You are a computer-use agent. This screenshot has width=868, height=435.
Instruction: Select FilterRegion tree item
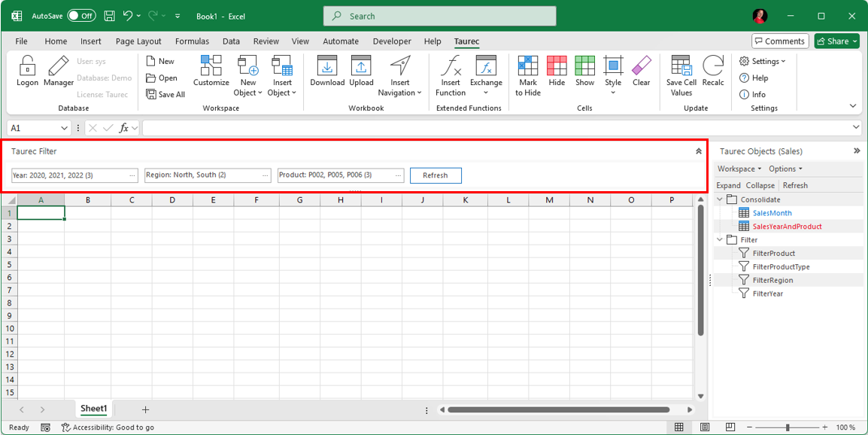[x=772, y=281]
